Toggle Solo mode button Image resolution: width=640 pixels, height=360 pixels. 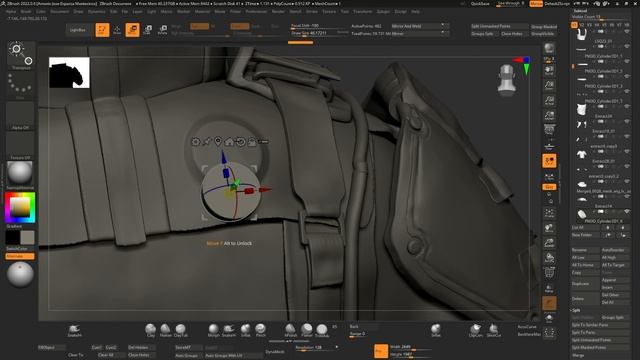pos(549,318)
